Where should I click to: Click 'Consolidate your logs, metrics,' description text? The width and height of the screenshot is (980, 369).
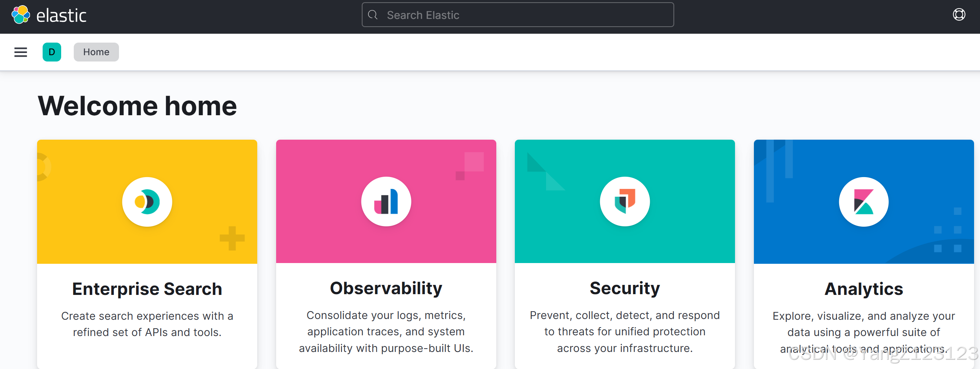tap(386, 315)
